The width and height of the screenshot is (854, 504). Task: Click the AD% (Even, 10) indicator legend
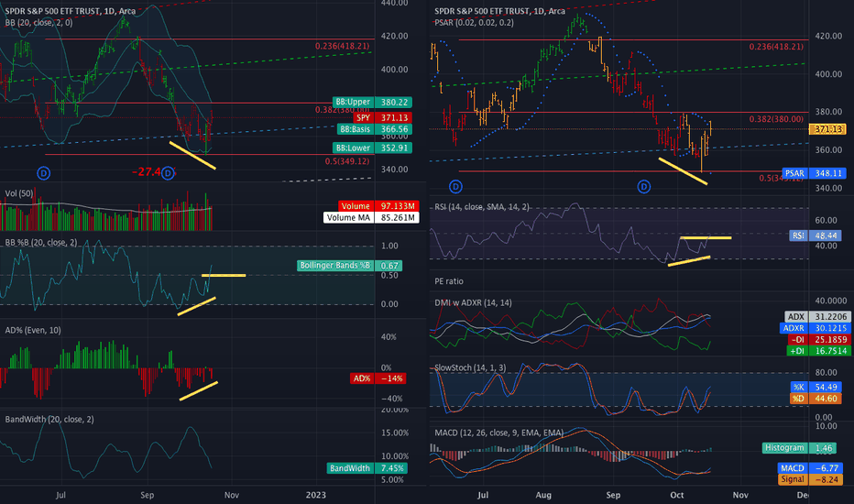click(x=33, y=330)
